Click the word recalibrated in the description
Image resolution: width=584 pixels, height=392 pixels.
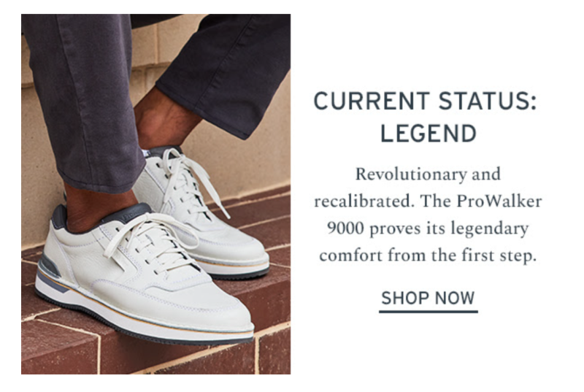pos(364,201)
